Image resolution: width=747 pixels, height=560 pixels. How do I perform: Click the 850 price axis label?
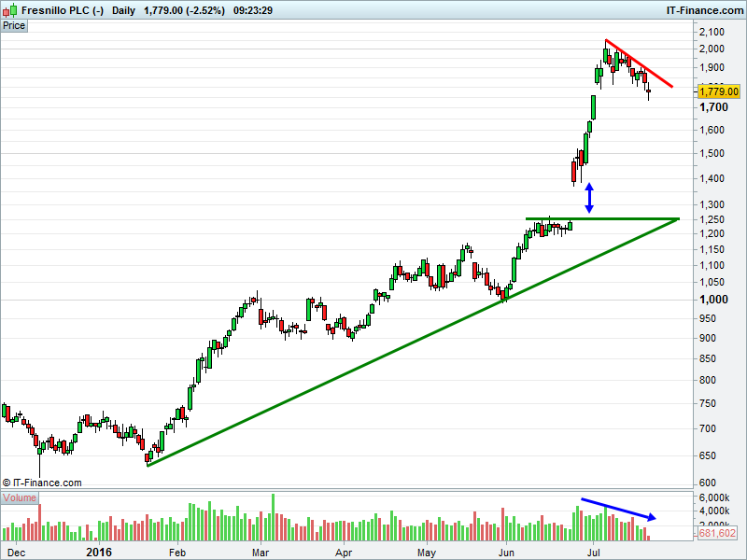[x=708, y=358]
